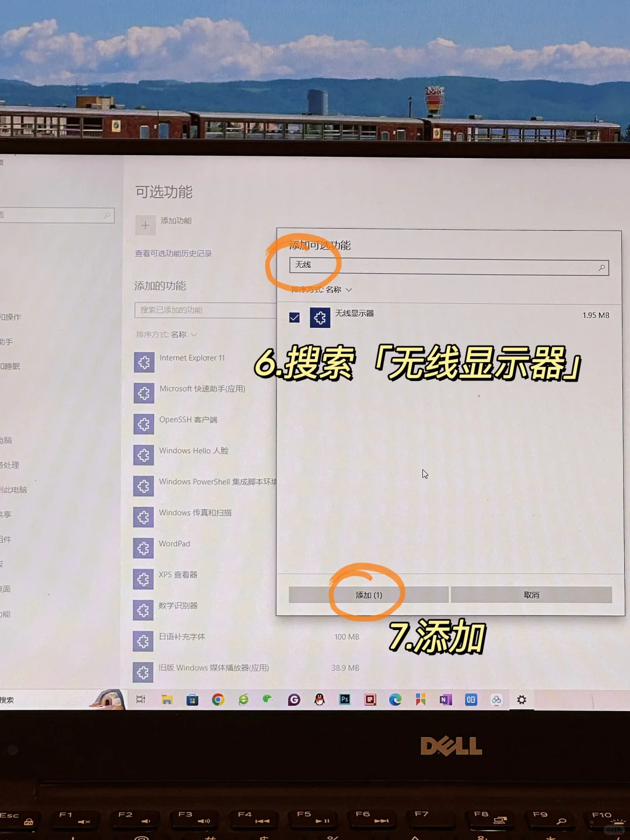Open Microsoft Store from the taskbar

point(192,699)
